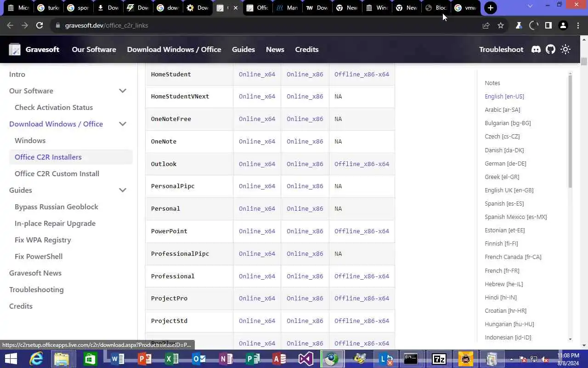
Task: Switch to the vmw browser tab
Action: pos(465,8)
